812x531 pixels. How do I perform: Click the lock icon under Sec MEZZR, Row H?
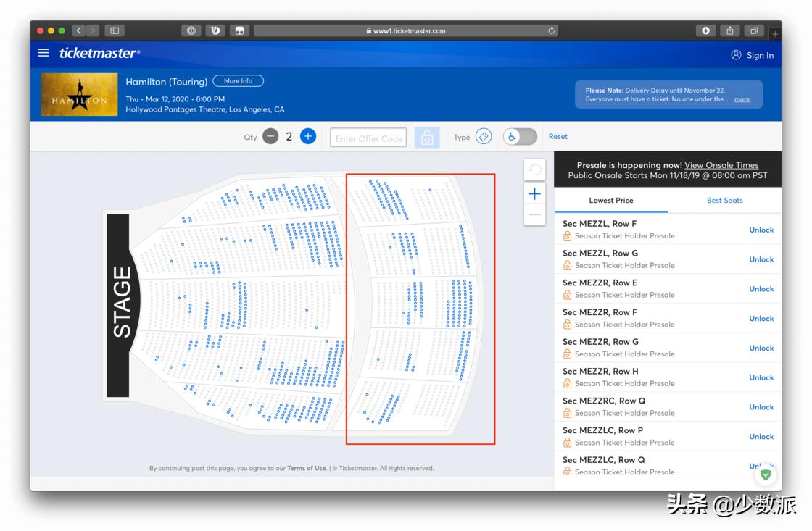pos(568,383)
